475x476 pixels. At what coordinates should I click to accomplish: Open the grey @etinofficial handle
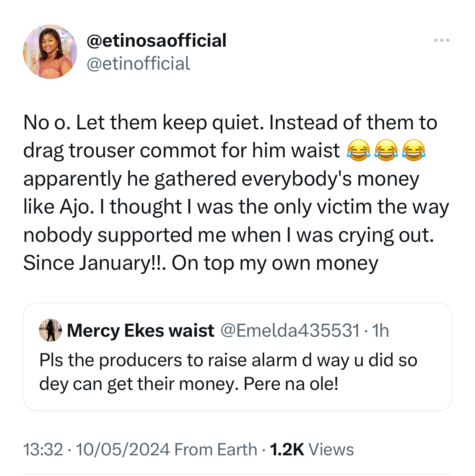click(x=138, y=64)
